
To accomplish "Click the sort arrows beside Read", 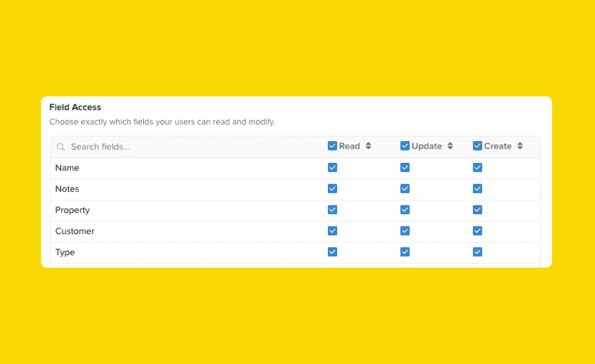I will pos(367,145).
